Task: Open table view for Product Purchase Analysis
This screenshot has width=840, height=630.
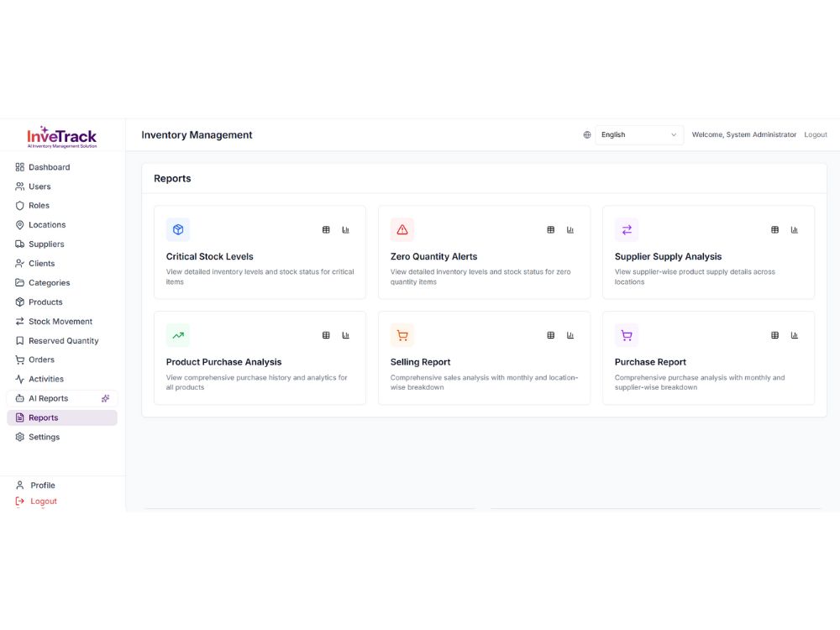Action: click(326, 335)
